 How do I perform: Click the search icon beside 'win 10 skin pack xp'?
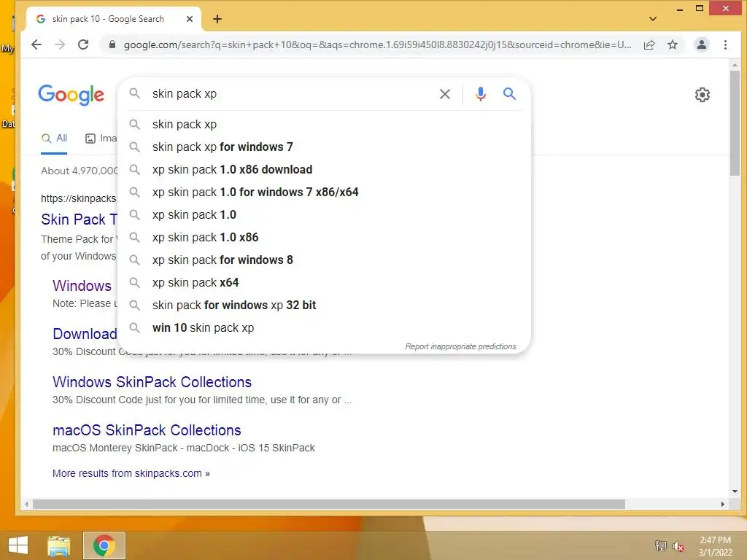click(135, 328)
